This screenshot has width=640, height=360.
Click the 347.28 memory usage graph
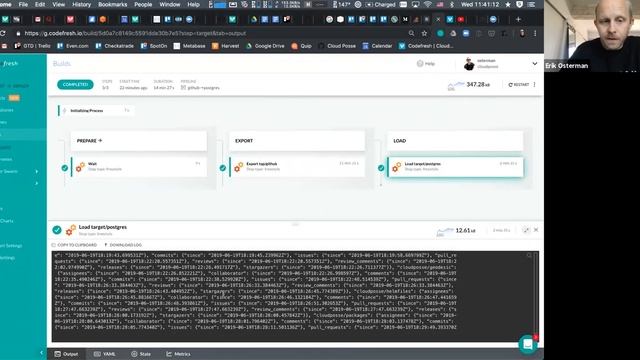456,85
